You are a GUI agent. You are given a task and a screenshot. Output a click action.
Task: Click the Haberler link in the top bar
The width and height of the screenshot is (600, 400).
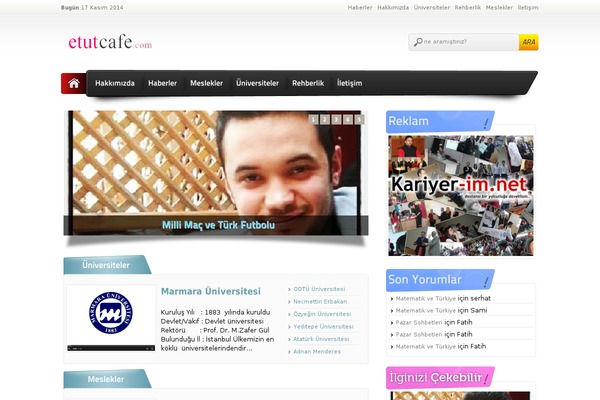pyautogui.click(x=360, y=7)
